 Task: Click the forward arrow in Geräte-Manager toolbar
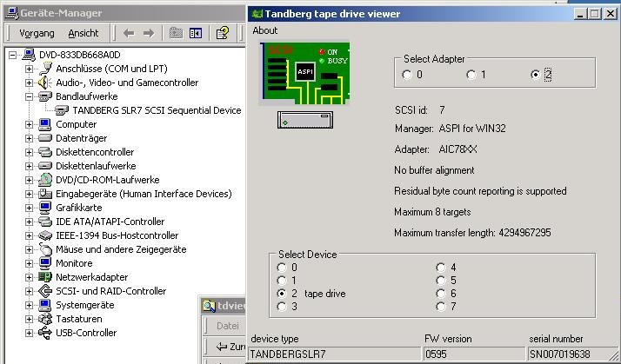tap(149, 33)
